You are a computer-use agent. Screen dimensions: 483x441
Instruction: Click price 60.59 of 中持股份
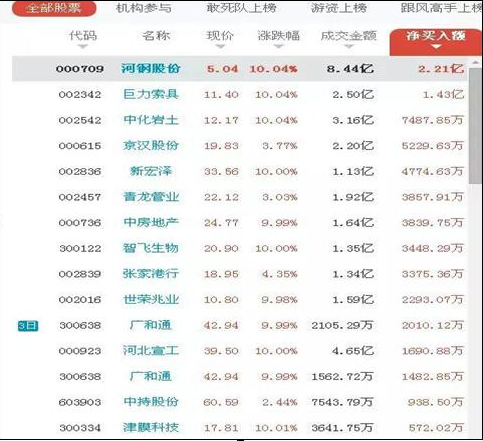(221, 402)
